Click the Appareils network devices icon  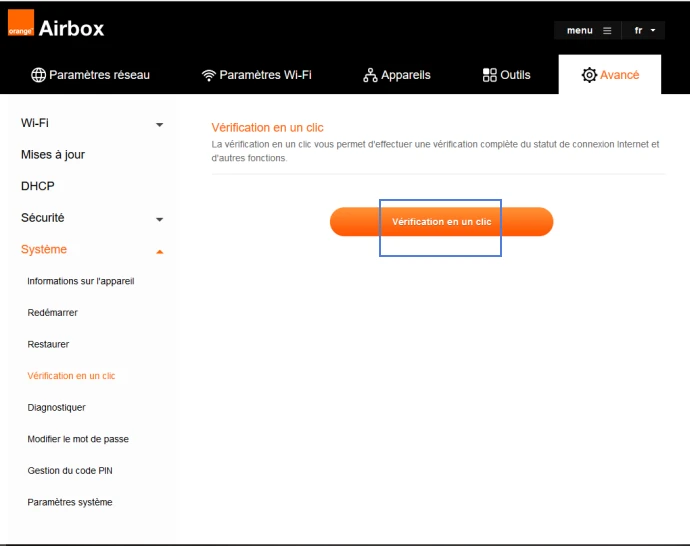pyautogui.click(x=370, y=75)
